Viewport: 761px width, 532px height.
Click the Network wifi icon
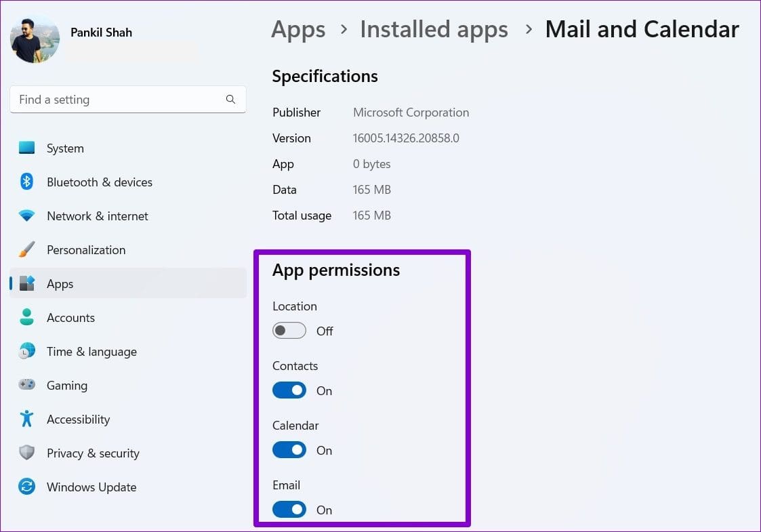point(26,216)
